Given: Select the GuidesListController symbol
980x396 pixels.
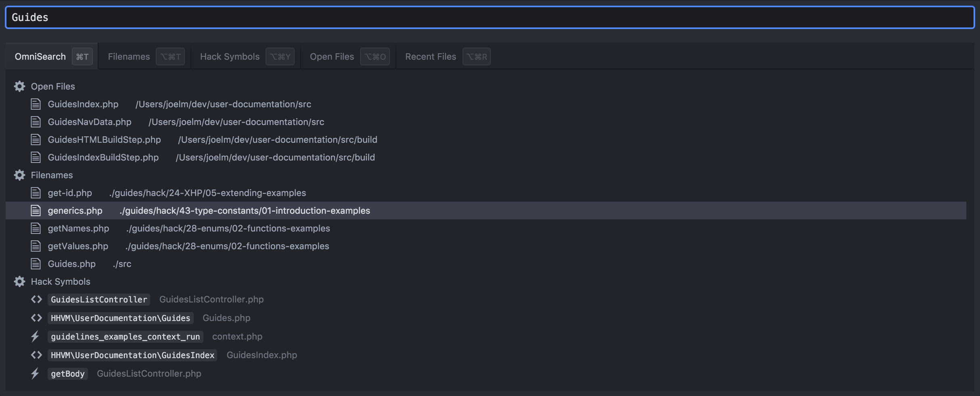Looking at the screenshot, I should point(99,299).
